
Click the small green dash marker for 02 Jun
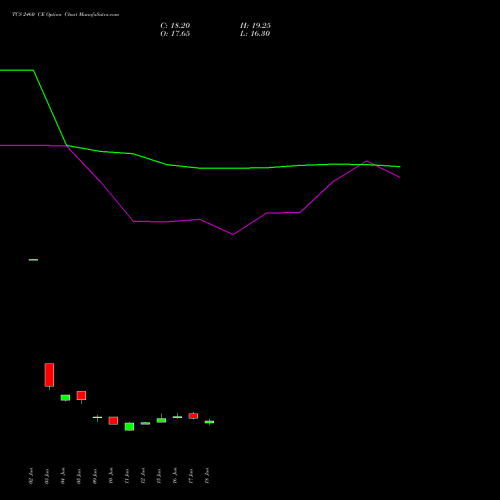tap(33, 260)
